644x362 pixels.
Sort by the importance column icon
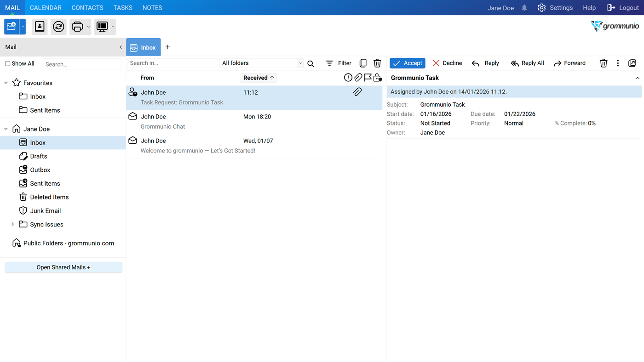point(348,78)
